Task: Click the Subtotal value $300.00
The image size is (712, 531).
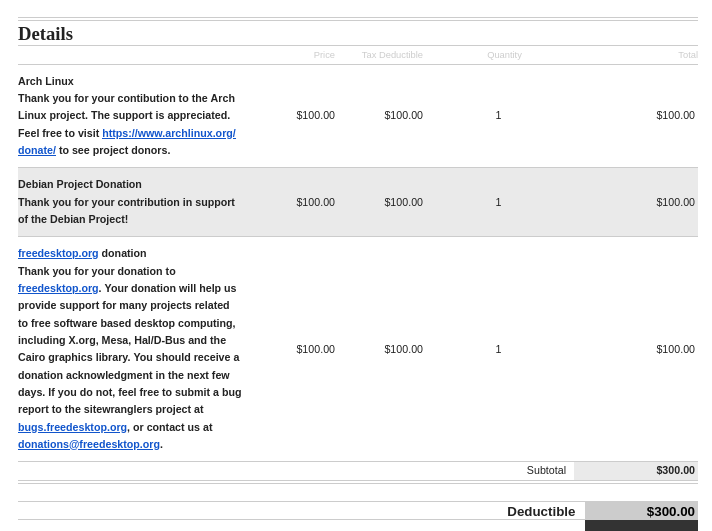Action: tap(675, 471)
